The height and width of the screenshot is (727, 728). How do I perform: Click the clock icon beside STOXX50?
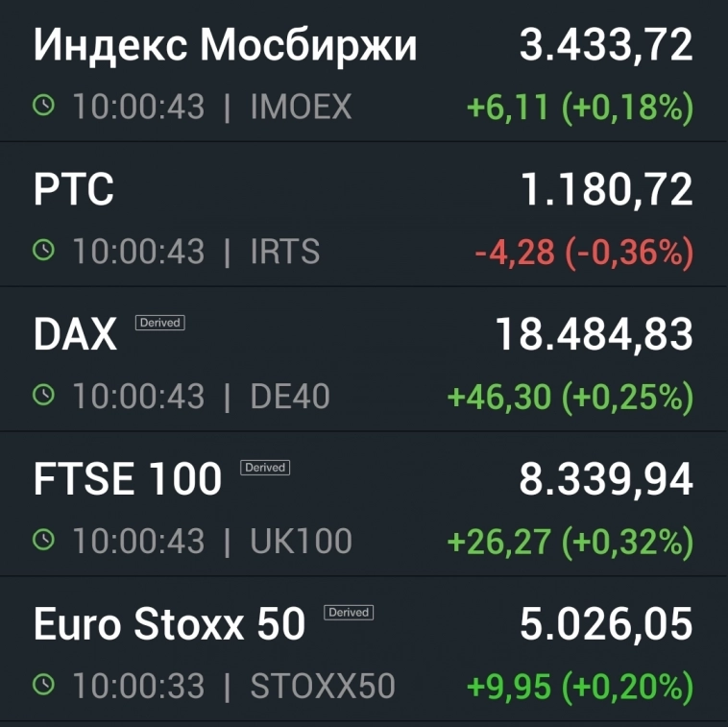coord(44,686)
